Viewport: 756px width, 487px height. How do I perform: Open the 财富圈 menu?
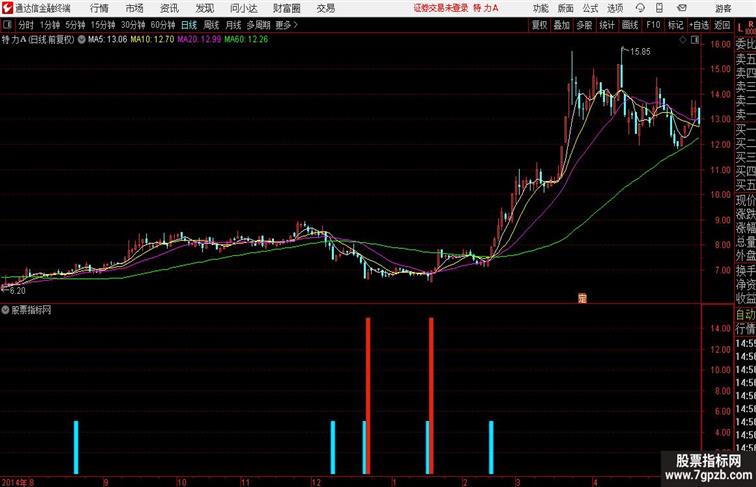click(x=286, y=8)
